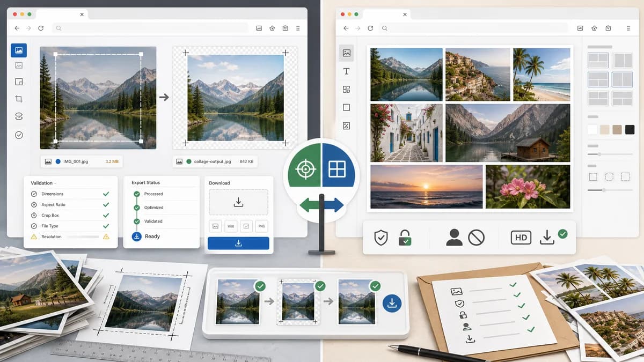
Task: Close the tab in the left browser window
Action: (82, 15)
